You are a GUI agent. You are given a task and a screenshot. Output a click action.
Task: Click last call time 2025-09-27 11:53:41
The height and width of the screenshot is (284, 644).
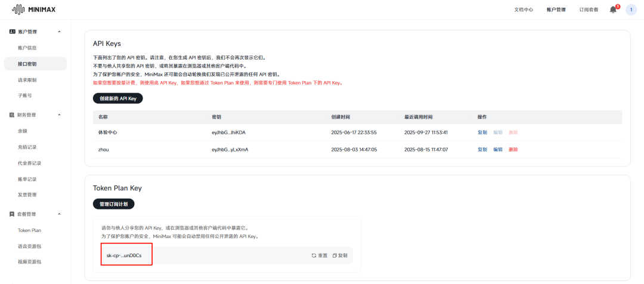[x=426, y=132]
